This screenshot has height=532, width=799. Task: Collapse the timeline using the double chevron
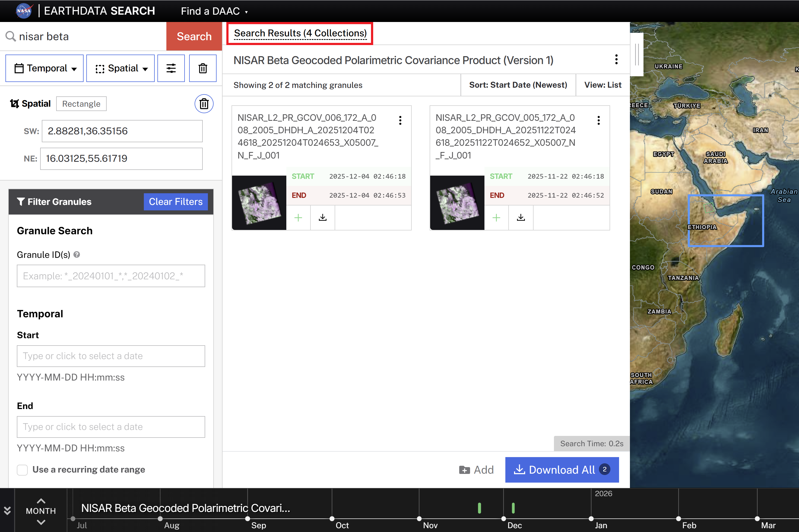[8, 510]
